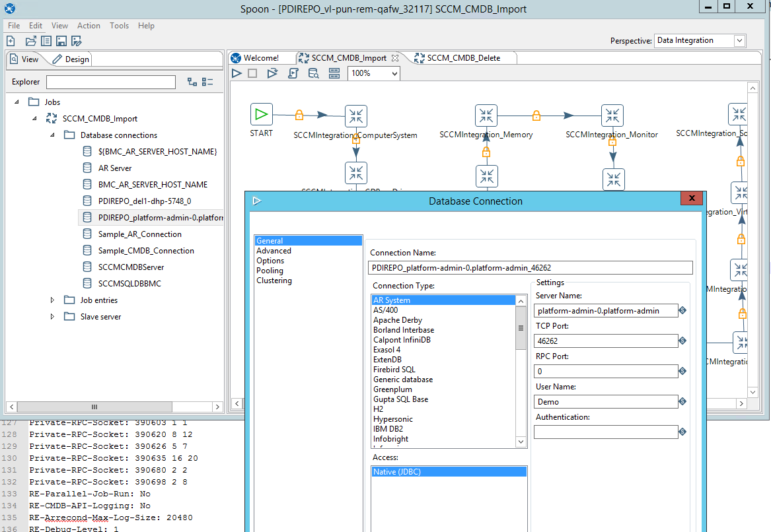Image resolution: width=771 pixels, height=532 pixels.
Task: Click the User Name input field
Action: click(605, 401)
